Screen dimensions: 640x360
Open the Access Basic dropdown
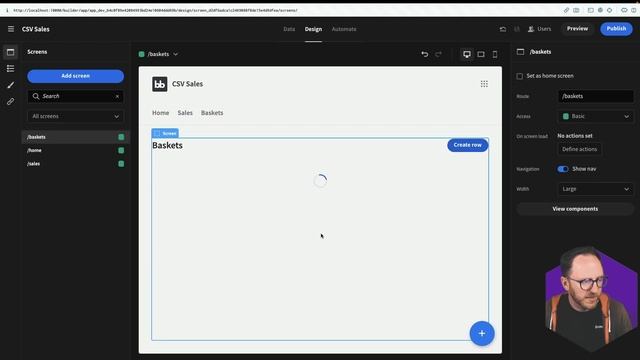(x=596, y=116)
